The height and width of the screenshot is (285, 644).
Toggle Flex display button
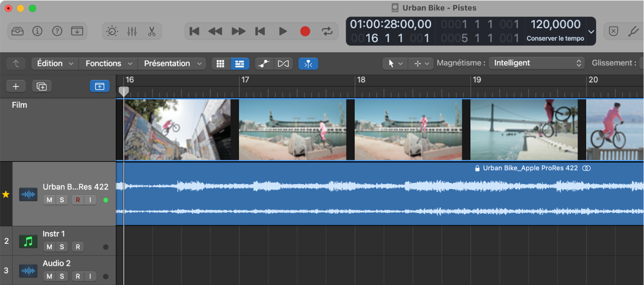(283, 64)
